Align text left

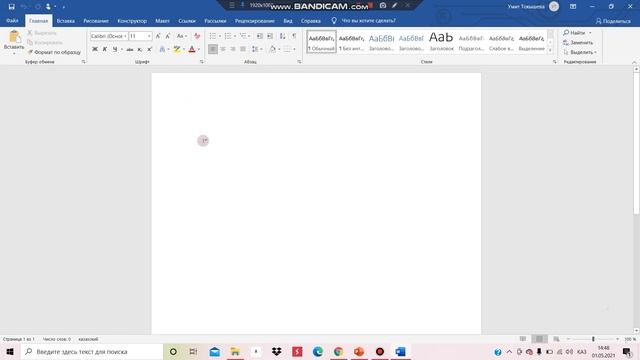[213, 49]
